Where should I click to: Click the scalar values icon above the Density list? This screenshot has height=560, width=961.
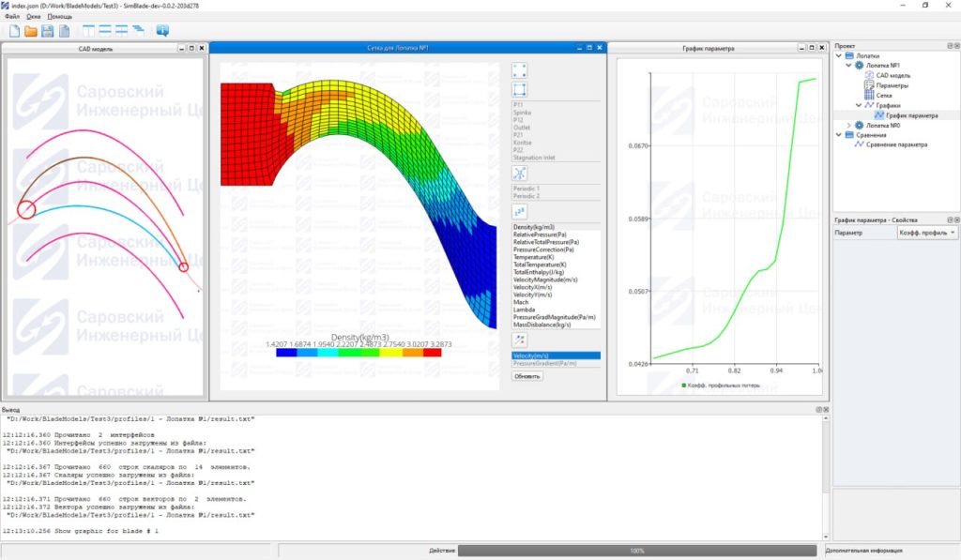[519, 212]
